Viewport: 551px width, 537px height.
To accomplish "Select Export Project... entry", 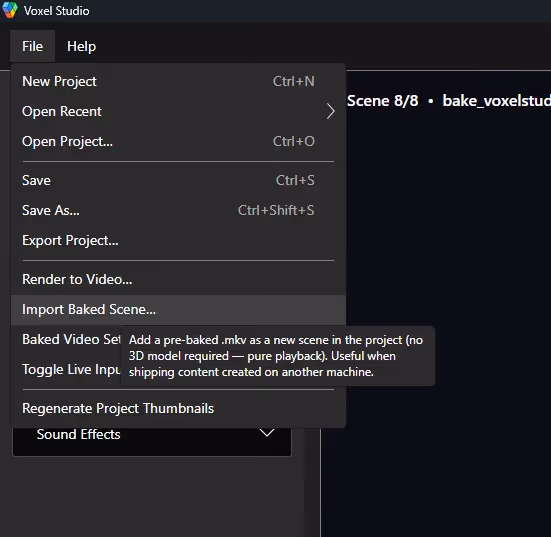I will point(179,240).
